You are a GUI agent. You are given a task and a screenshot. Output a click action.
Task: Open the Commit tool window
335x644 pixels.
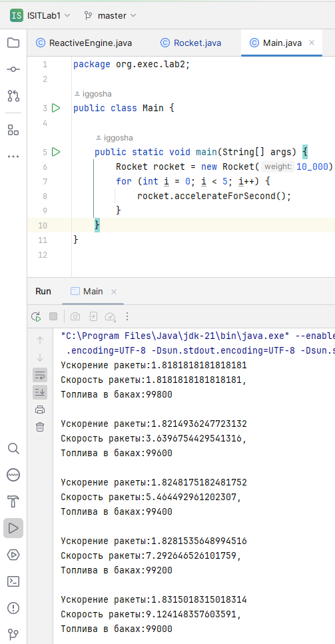[x=13, y=69]
